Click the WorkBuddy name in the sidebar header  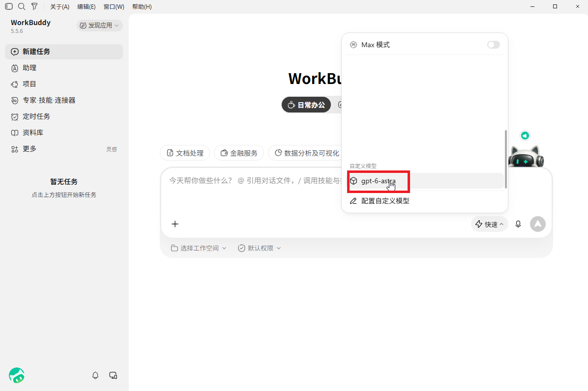pos(31,23)
